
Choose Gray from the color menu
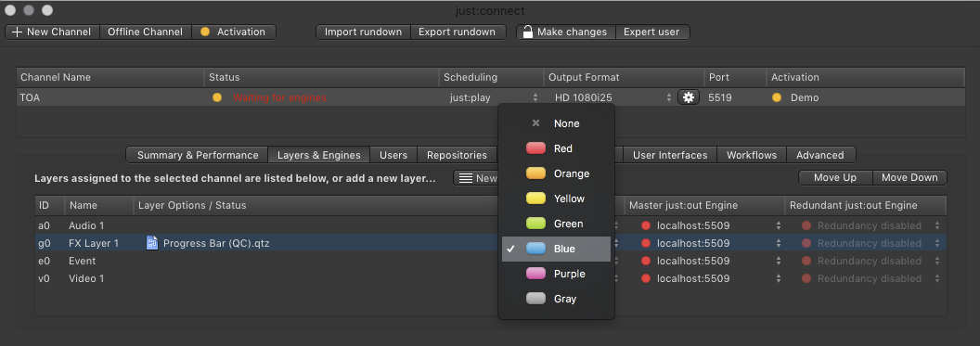(x=556, y=299)
